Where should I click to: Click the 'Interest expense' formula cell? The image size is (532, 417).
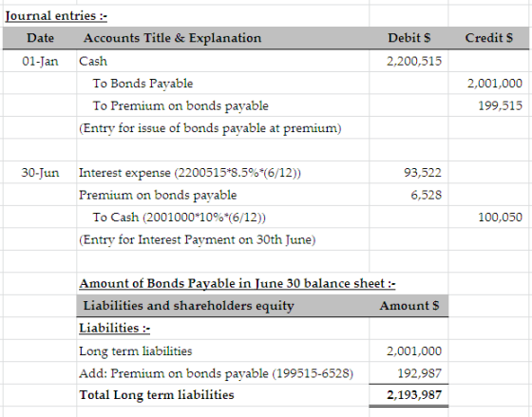[x=190, y=173]
